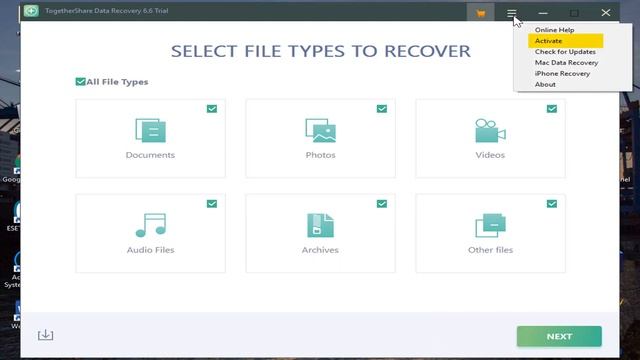The height and width of the screenshot is (360, 640).
Task: Click the Other files label text
Action: tap(490, 250)
